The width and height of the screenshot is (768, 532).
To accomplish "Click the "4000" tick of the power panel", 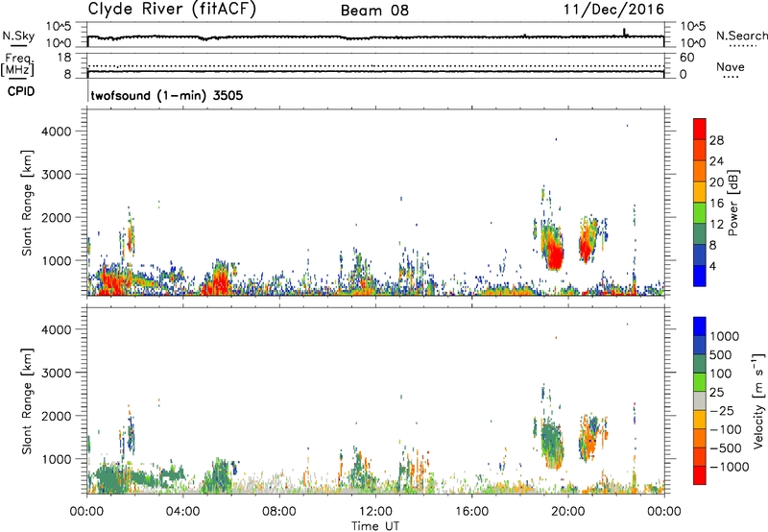I will click(57, 132).
